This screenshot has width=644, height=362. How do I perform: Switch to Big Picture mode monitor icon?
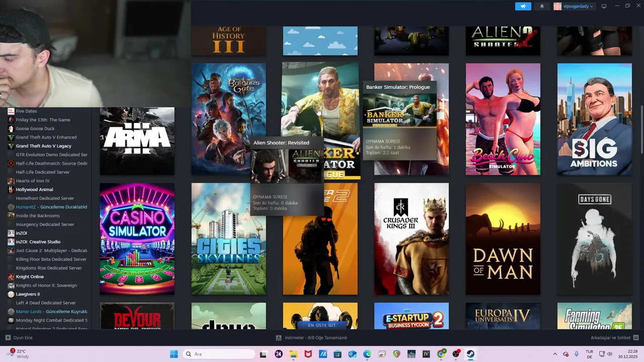[604, 7]
